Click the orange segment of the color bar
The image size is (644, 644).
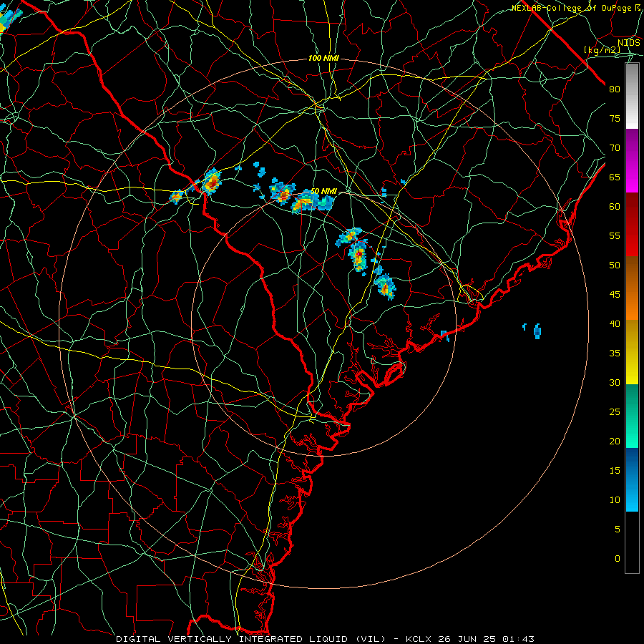pyautogui.click(x=632, y=288)
